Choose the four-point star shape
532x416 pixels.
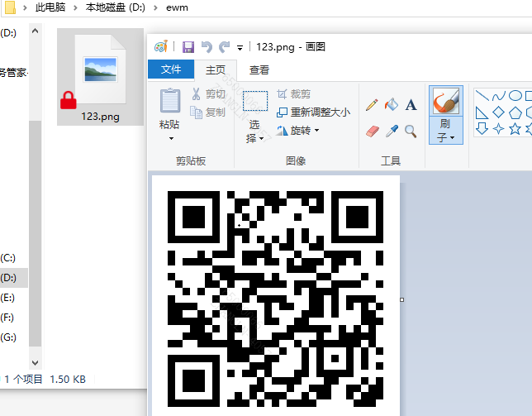click(498, 129)
